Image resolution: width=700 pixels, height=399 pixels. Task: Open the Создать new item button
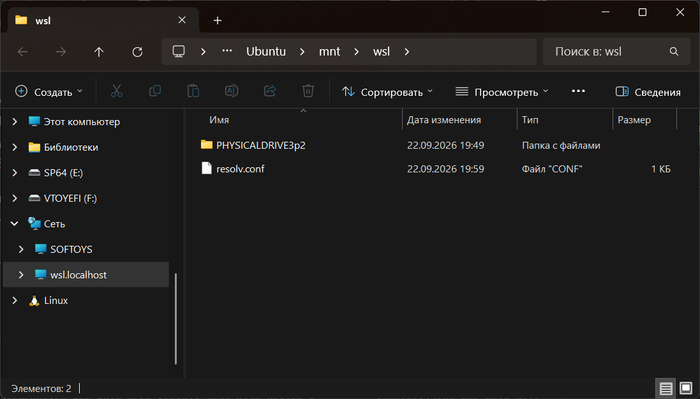pos(49,92)
